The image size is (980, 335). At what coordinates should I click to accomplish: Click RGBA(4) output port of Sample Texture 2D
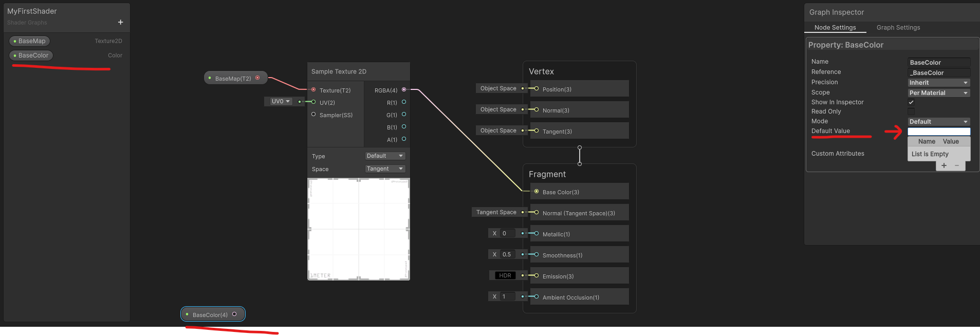[404, 90]
